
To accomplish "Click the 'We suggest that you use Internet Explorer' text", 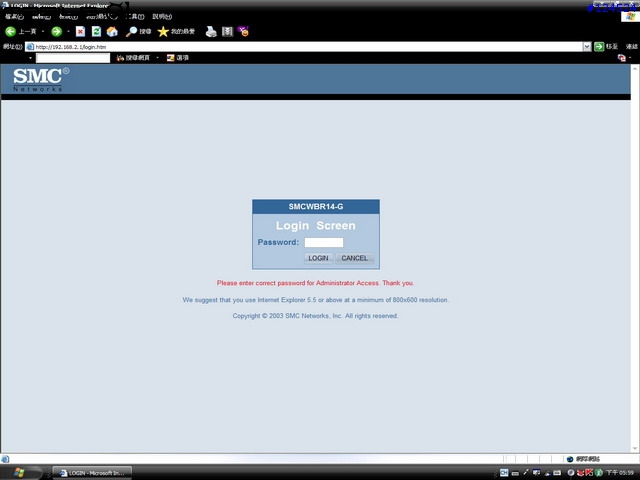I will [x=315, y=300].
